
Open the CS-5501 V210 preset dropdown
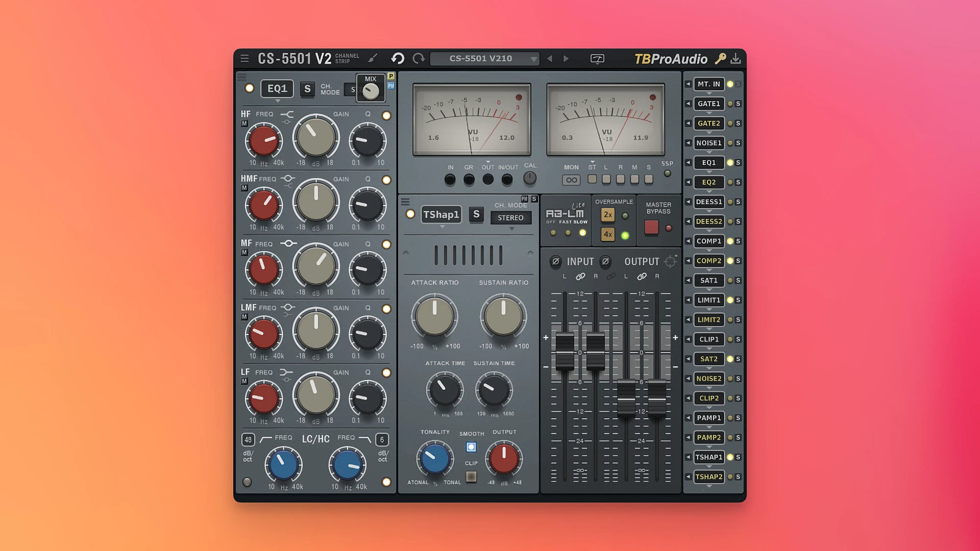point(484,58)
